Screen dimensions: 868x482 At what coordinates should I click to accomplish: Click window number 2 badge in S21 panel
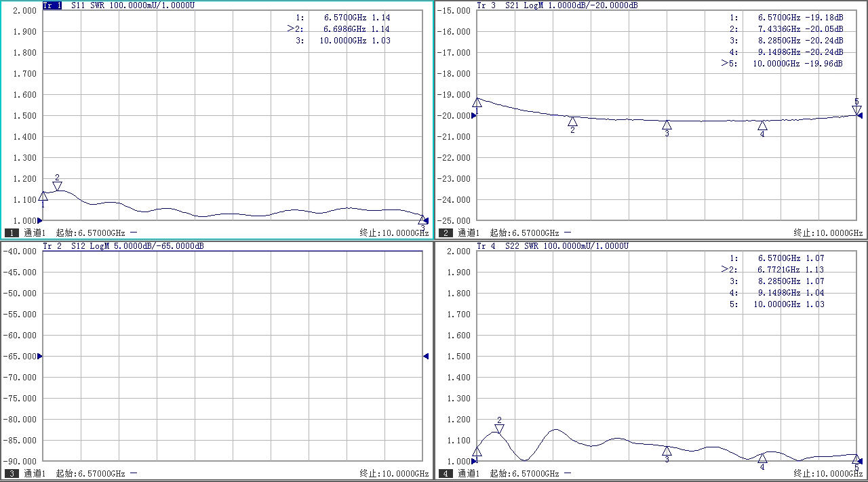pos(446,233)
